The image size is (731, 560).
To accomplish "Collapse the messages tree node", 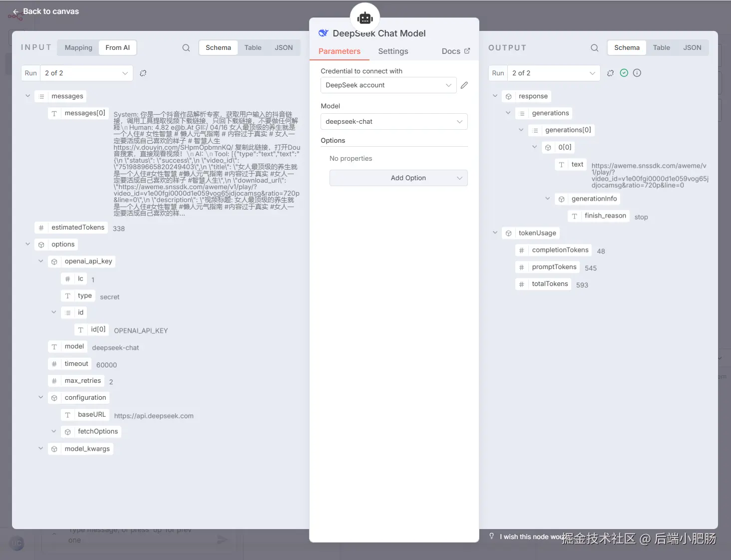I will click(x=28, y=96).
